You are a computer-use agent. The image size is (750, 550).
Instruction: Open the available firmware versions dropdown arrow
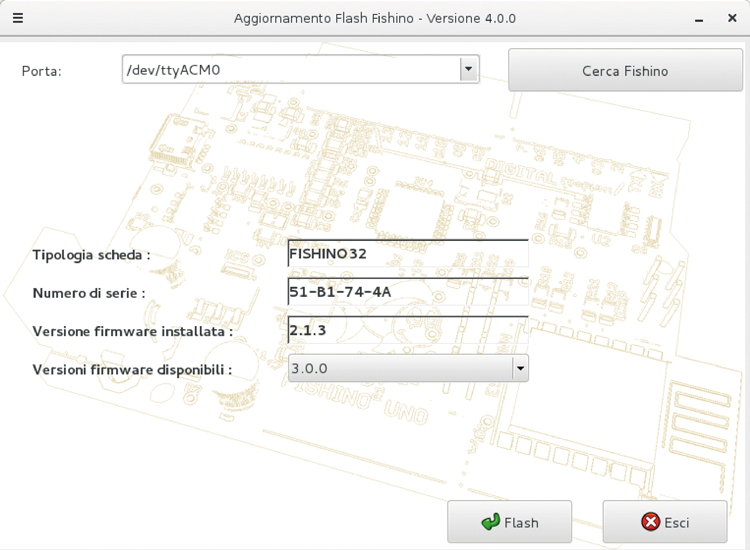(519, 368)
